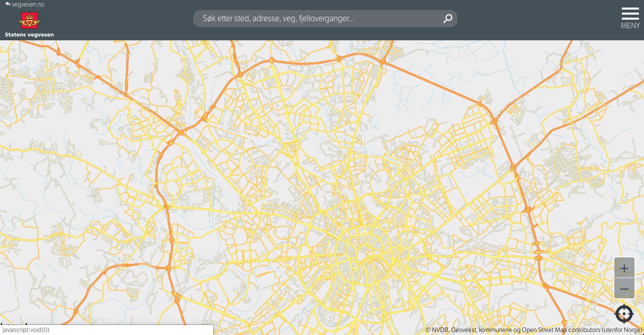Click the search magnifier icon
Viewport: 644px width, 335px height.
click(x=447, y=19)
